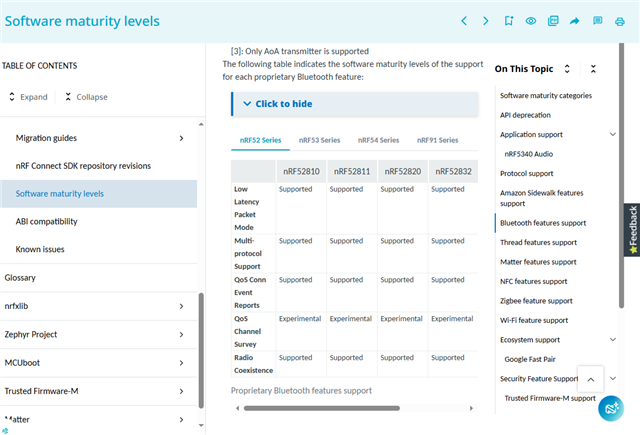Click the save to collection icon
This screenshot has height=435, width=640.
pos(553,21)
